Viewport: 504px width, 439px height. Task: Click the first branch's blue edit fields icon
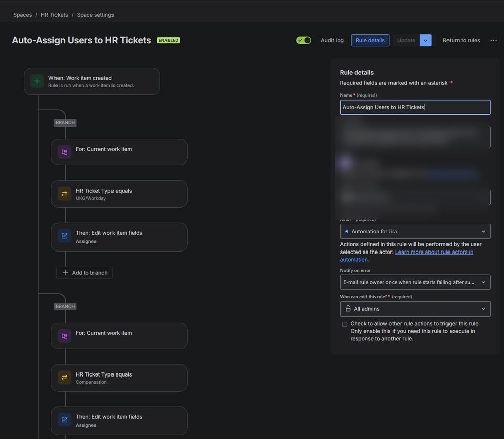(x=64, y=236)
